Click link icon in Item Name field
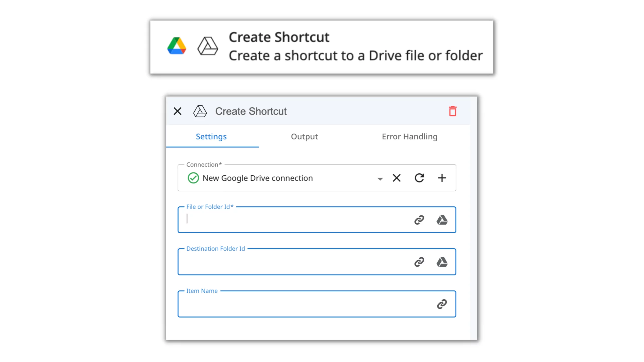This screenshot has width=644, height=362. pyautogui.click(x=442, y=304)
